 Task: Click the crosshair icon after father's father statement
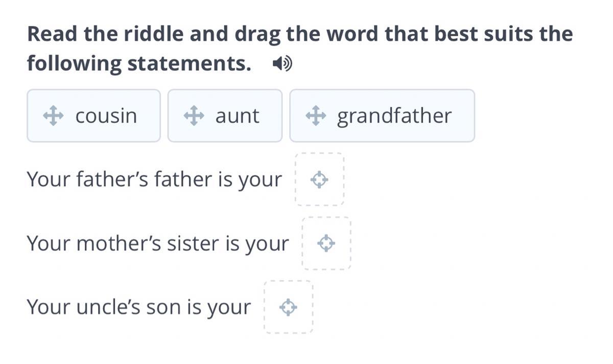(x=319, y=180)
